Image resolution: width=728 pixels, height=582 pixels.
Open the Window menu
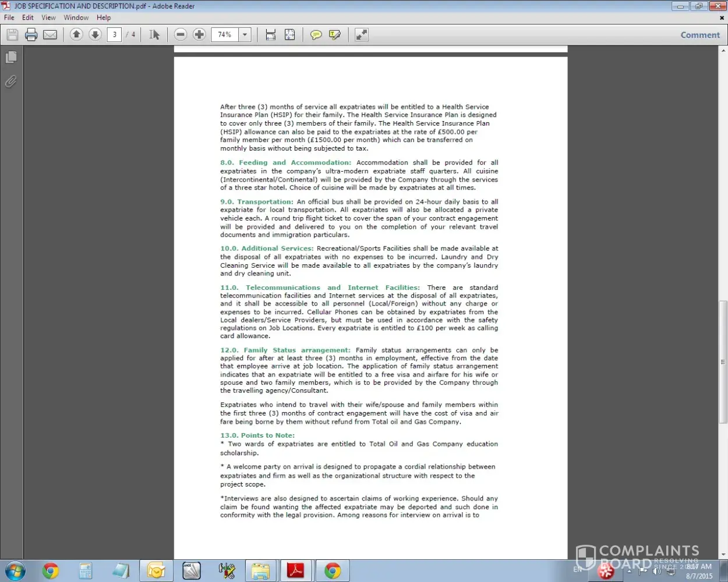tap(76, 17)
